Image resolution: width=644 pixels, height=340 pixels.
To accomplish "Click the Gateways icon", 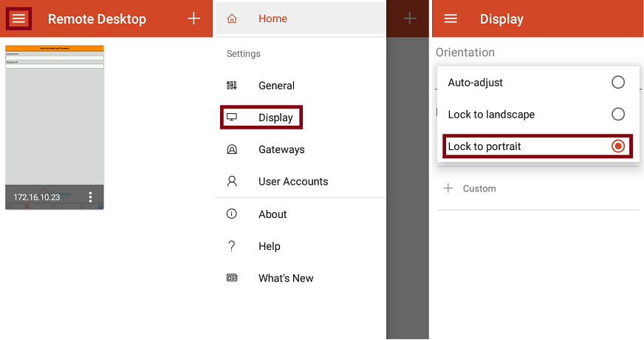I will click(x=232, y=149).
